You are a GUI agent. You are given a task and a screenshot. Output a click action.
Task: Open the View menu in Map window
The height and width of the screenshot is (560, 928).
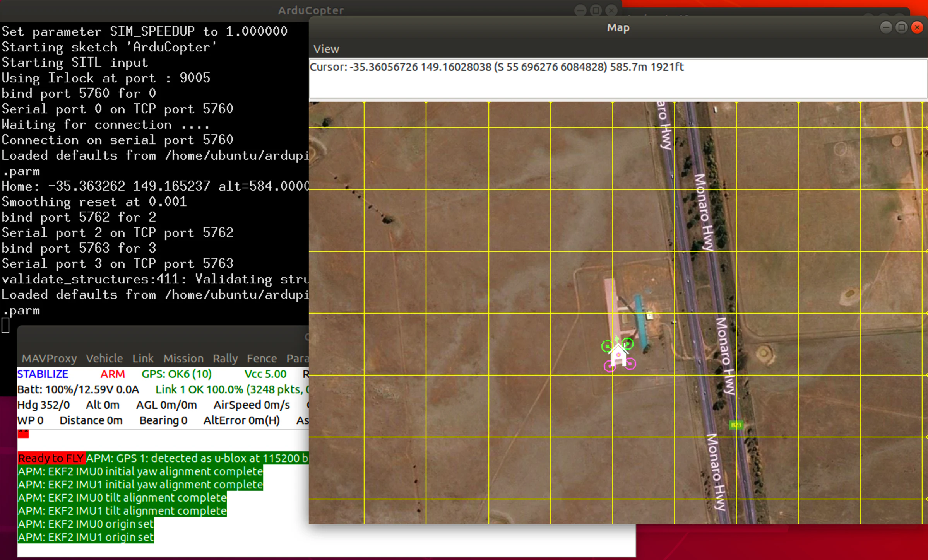(x=326, y=49)
